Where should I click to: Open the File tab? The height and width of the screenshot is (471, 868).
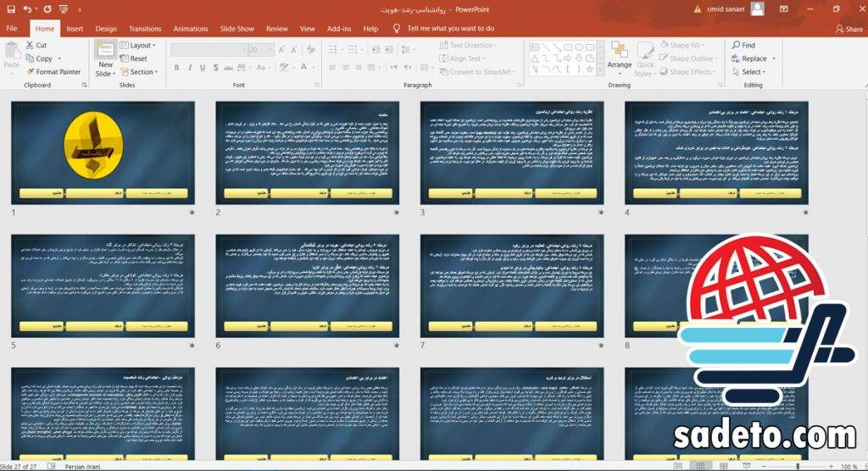[x=12, y=28]
